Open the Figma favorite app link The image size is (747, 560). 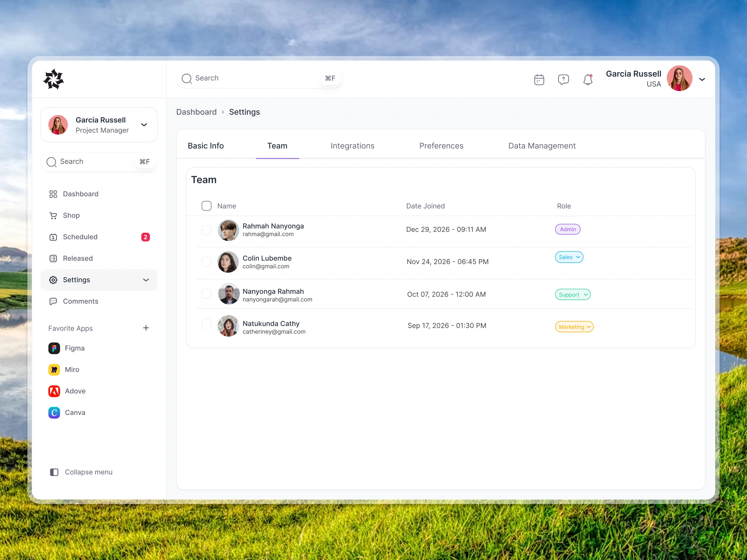click(75, 348)
